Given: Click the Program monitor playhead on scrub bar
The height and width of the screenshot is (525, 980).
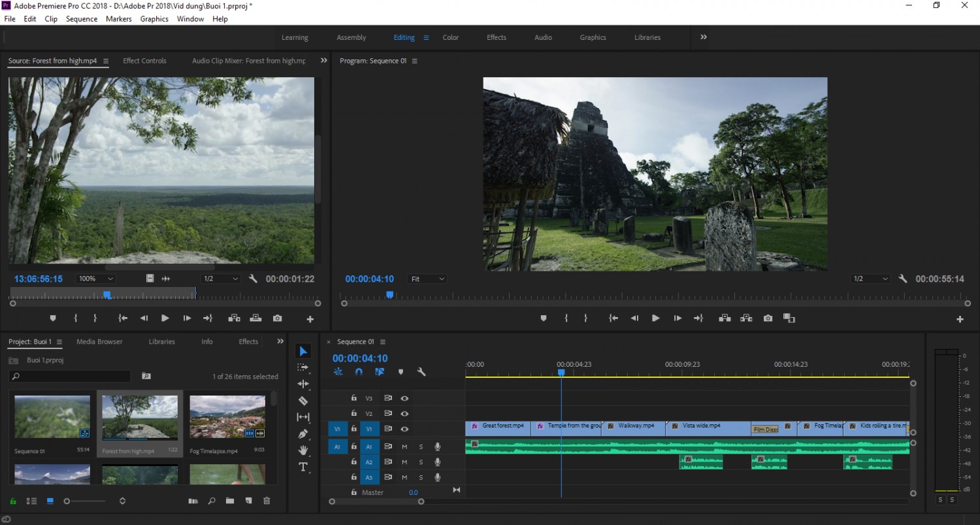Looking at the screenshot, I should [389, 295].
